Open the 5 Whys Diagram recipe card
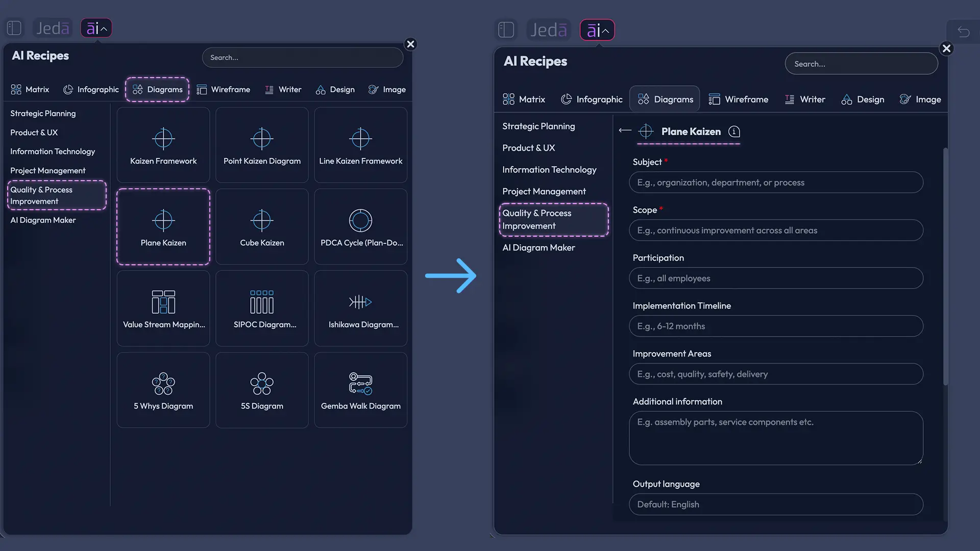The width and height of the screenshot is (980, 551). coord(163,390)
